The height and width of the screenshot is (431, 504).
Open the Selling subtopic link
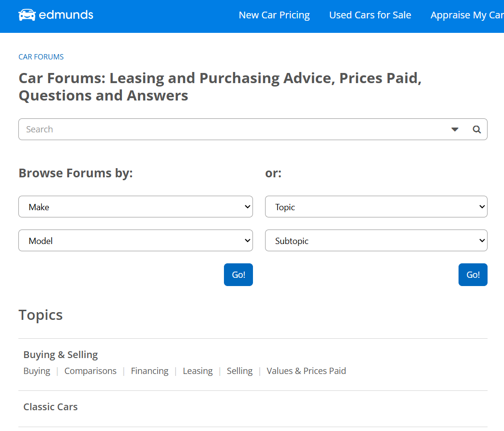[x=239, y=371]
